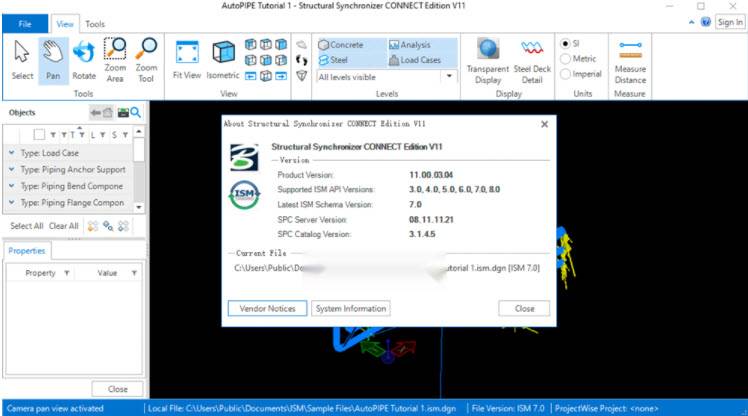Screen dimensions: 748x416
Task: Tick the header checkbox in Objects list
Action: click(39, 135)
